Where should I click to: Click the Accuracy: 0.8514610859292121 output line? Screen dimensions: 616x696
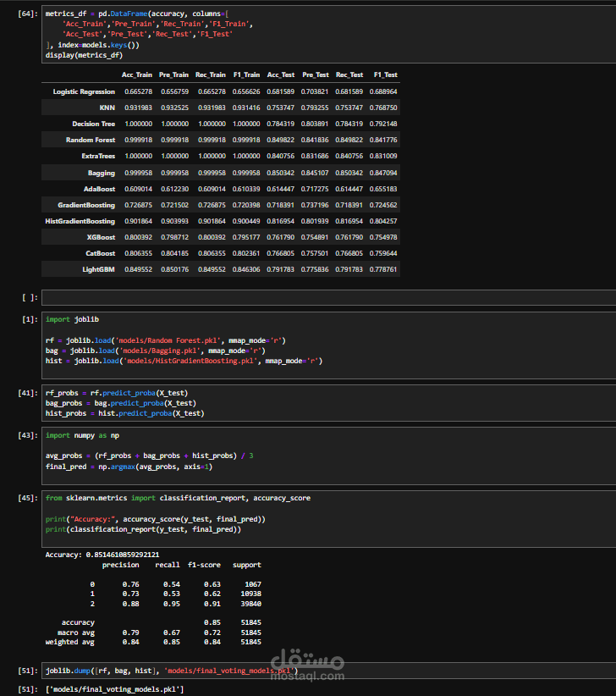(x=102, y=555)
